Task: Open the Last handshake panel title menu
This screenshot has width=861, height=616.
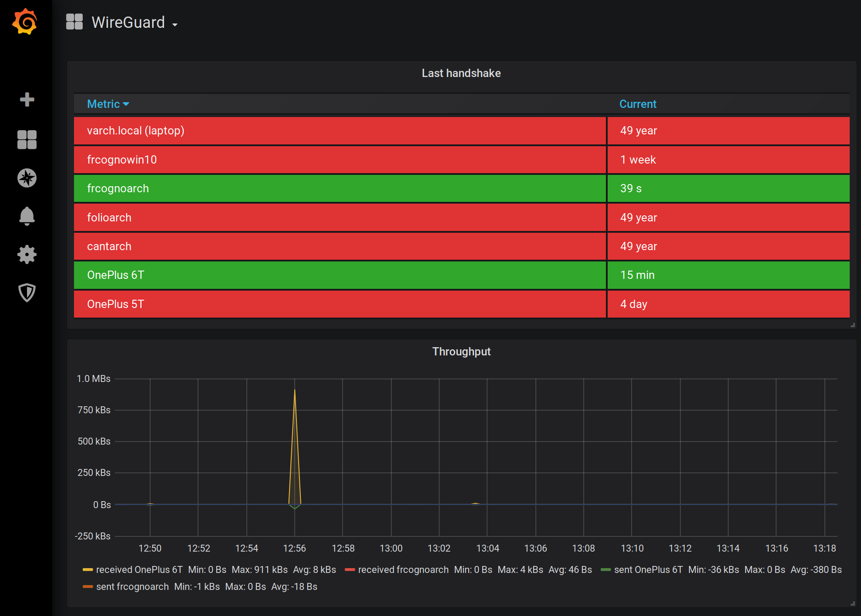Action: (x=461, y=73)
